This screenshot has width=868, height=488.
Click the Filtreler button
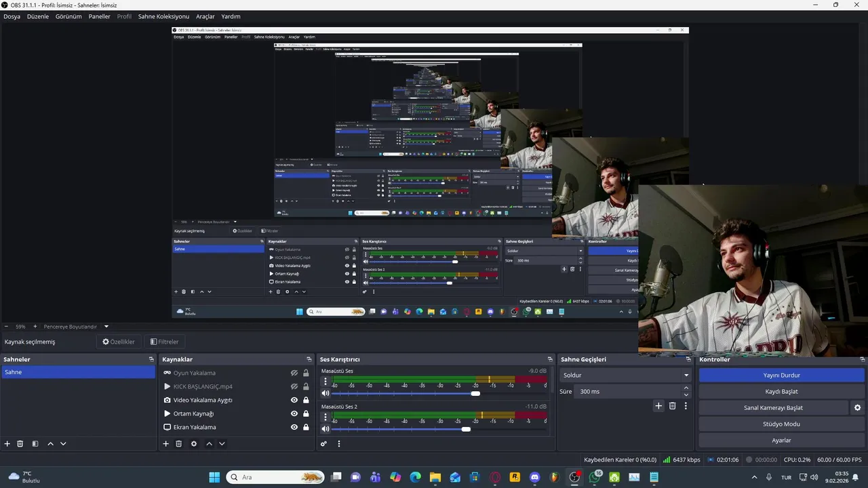pos(164,342)
